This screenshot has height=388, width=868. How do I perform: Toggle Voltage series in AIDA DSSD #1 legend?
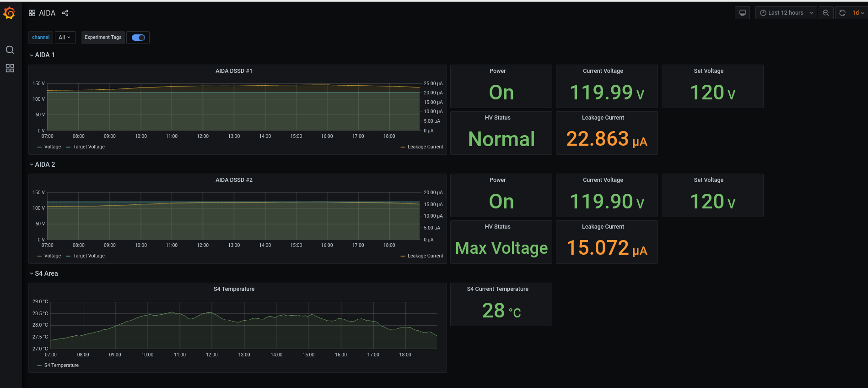click(52, 147)
